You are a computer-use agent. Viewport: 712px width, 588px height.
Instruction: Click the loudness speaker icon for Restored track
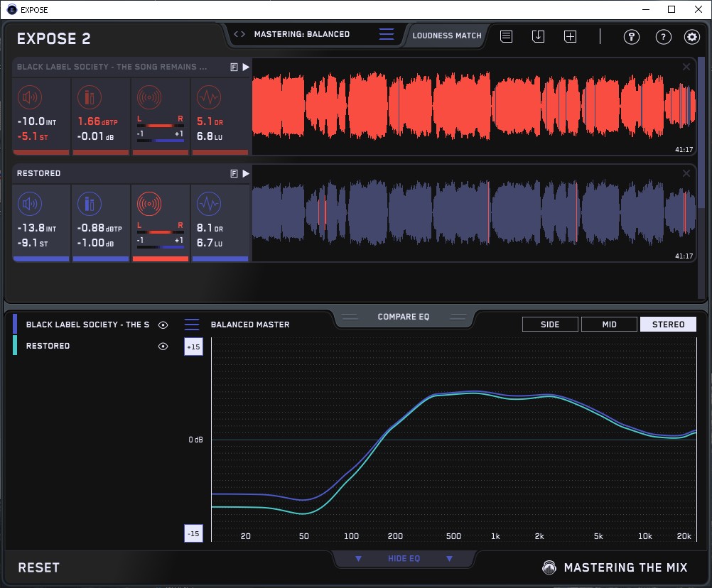click(29, 205)
